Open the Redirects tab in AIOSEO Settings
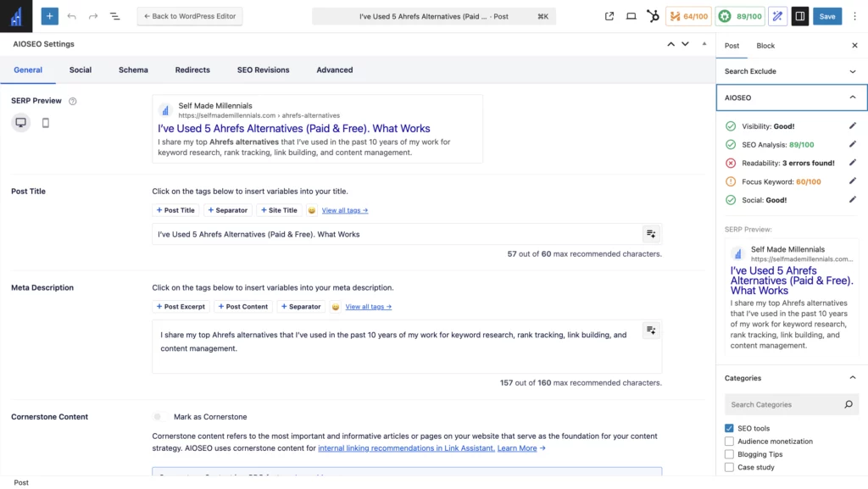Screen dimensions: 868x489 click(192, 69)
